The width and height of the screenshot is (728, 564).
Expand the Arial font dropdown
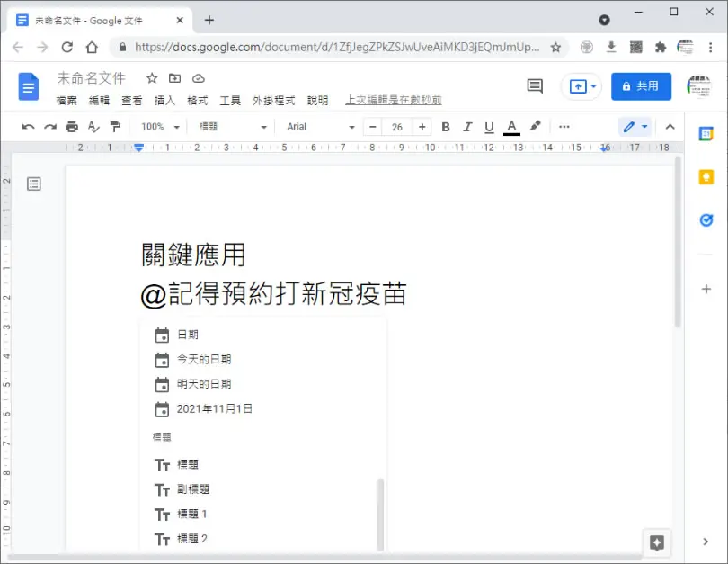coord(320,126)
